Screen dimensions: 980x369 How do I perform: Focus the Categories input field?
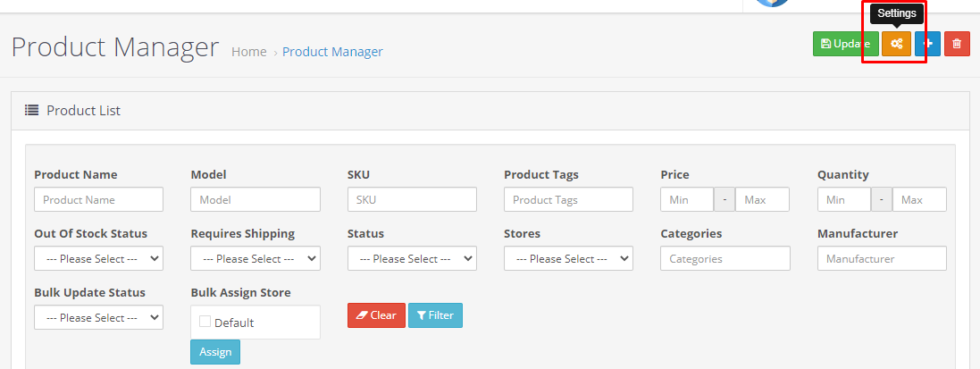tap(725, 258)
